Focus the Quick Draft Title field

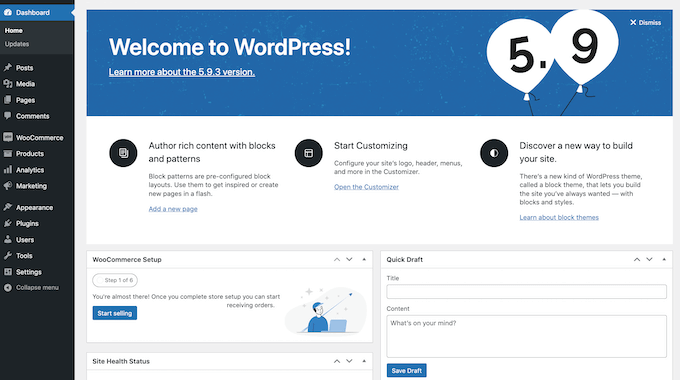click(x=526, y=292)
